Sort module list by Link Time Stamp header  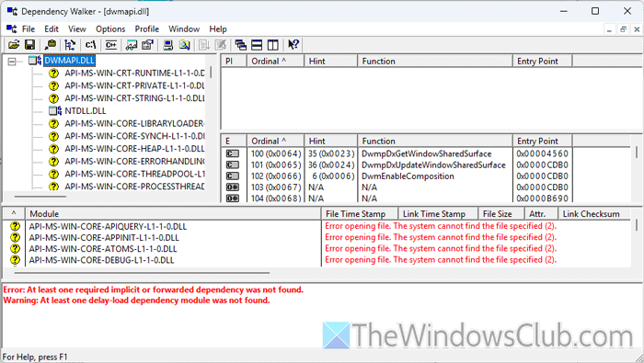point(438,214)
